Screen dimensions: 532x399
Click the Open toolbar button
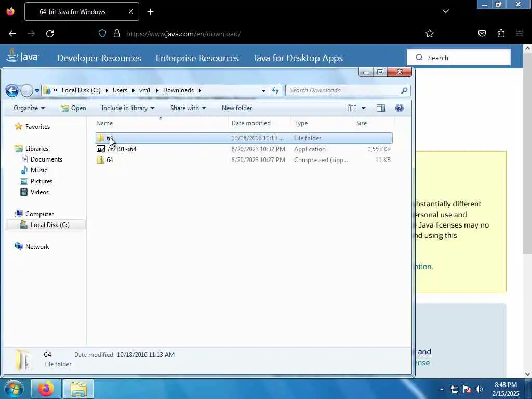click(x=73, y=108)
